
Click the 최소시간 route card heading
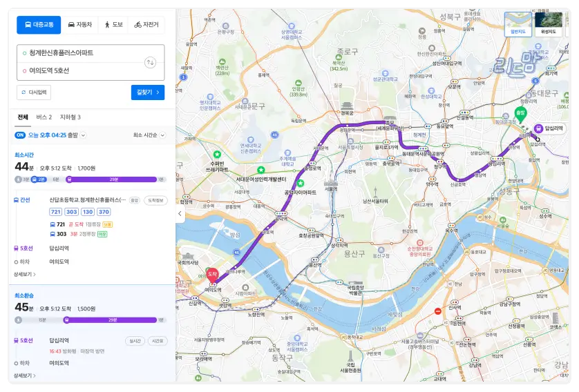(24, 155)
